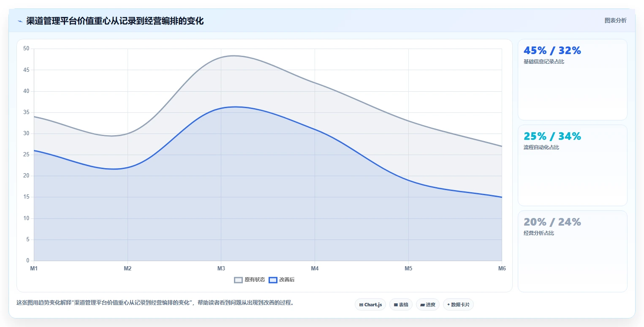Image resolution: width=644 pixels, height=327 pixels.
Task: Click the lightning icon beside the title
Action: click(x=20, y=21)
